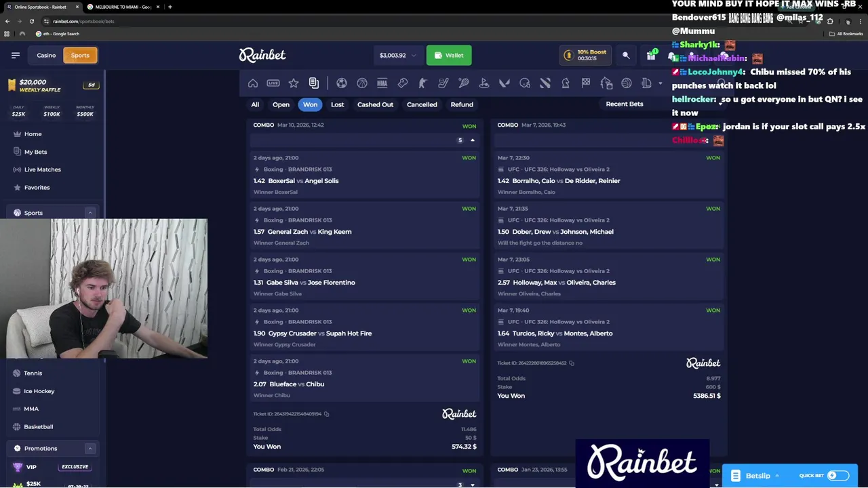
Task: Select the golf sport icon
Action: pos(484,83)
